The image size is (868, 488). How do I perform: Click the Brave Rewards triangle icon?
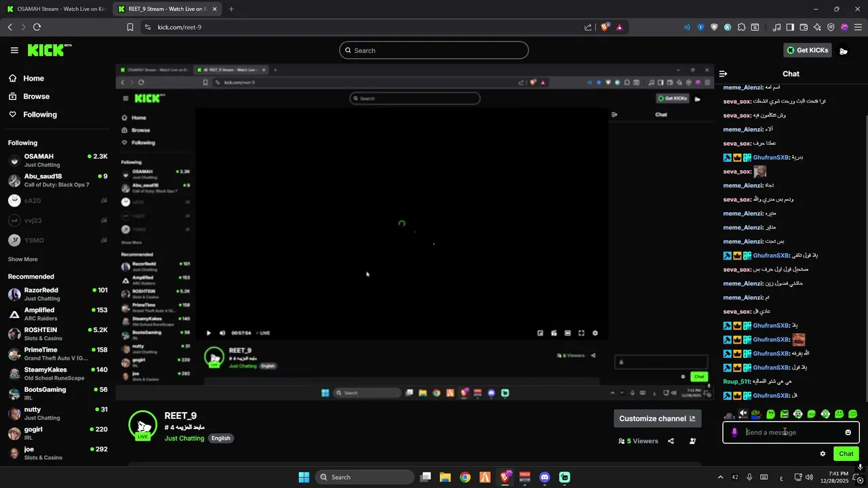click(x=619, y=27)
